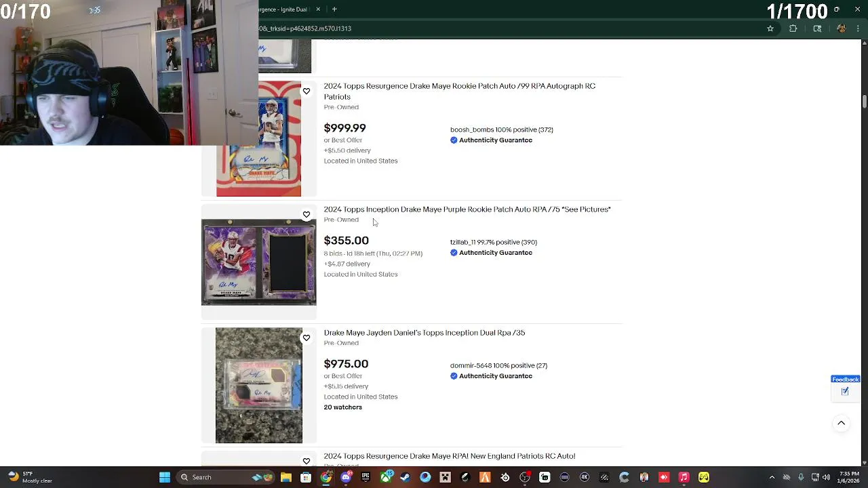Open File Explorer from taskbar
Screen dimensions: 868x488
pos(286,477)
